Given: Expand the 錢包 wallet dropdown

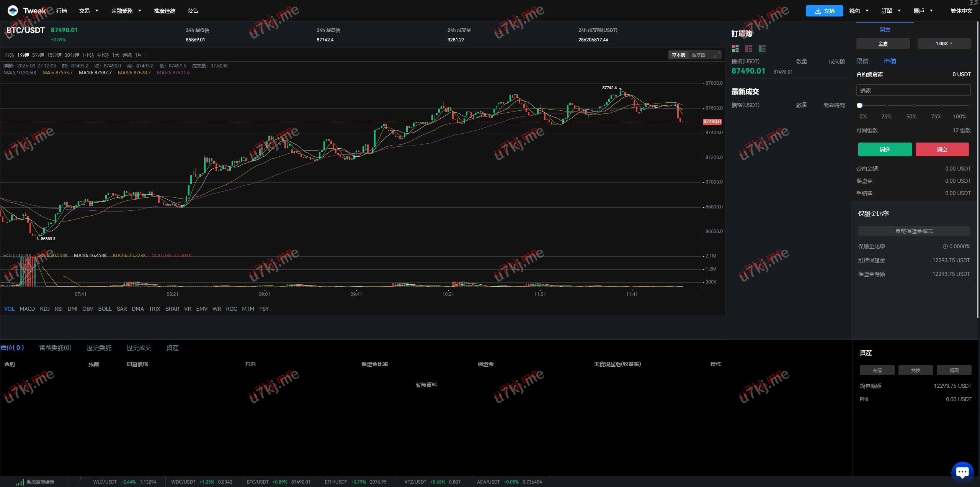Looking at the screenshot, I should tap(859, 11).
